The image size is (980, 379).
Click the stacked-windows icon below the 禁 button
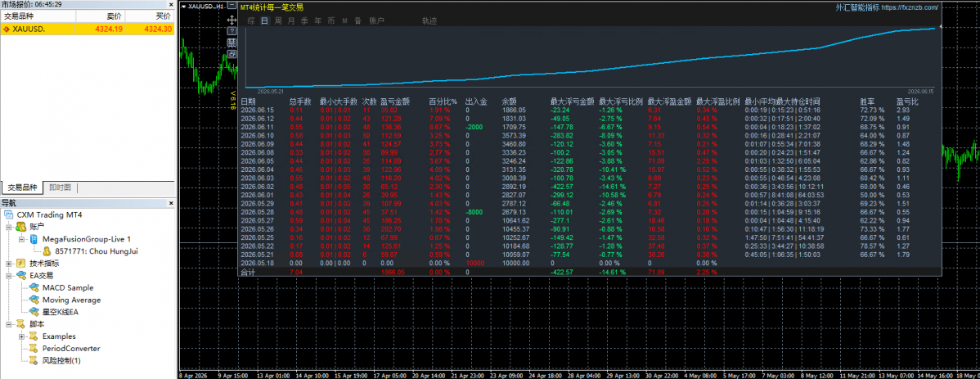pyautogui.click(x=232, y=54)
